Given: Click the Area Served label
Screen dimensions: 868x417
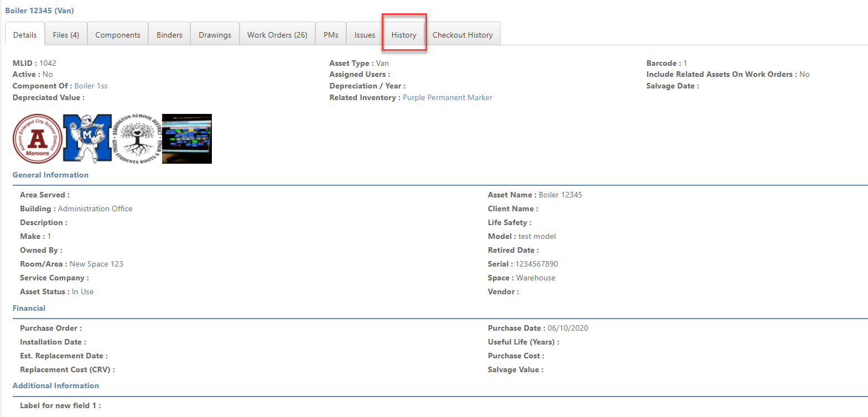Looking at the screenshot, I should click(x=45, y=195).
